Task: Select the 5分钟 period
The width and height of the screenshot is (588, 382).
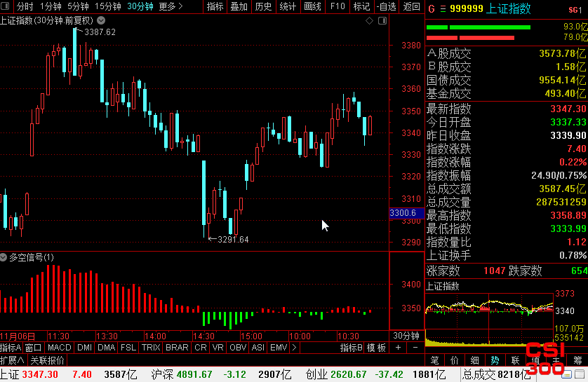Action: point(78,6)
